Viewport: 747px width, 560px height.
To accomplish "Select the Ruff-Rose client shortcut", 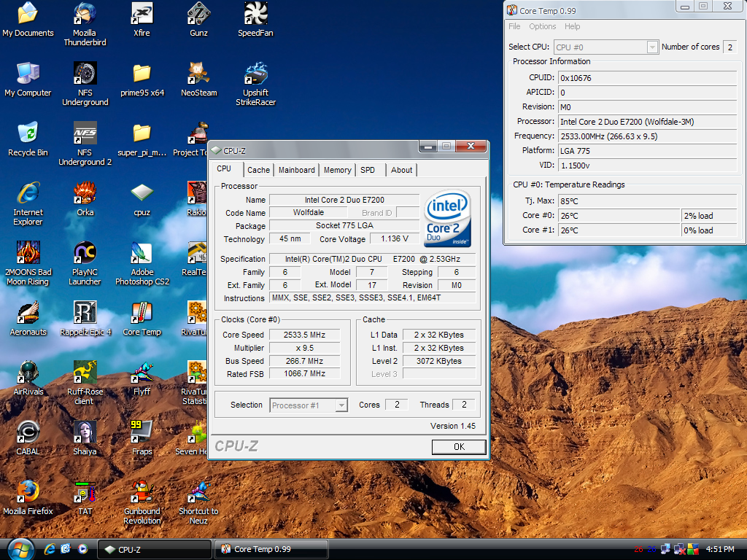I will pyautogui.click(x=85, y=384).
